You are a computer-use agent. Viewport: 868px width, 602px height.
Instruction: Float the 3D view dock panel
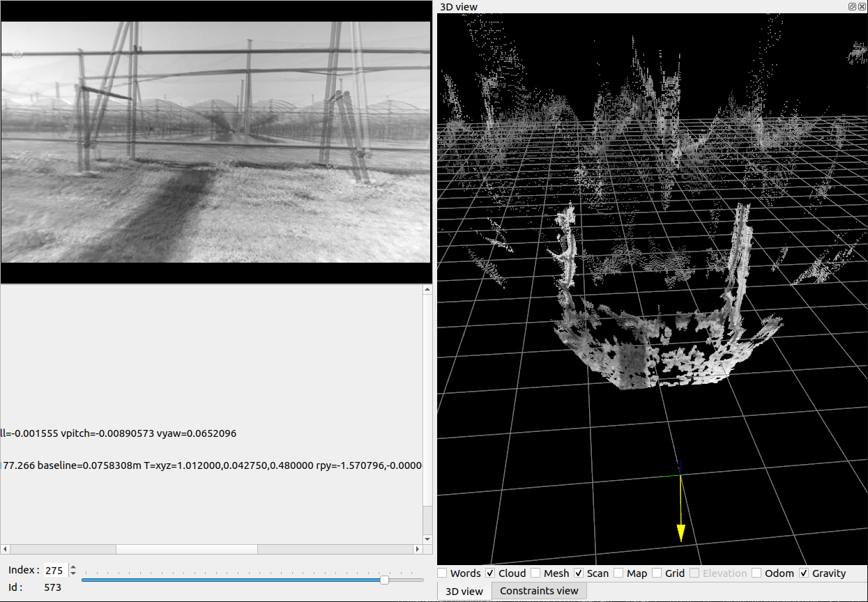(852, 6)
